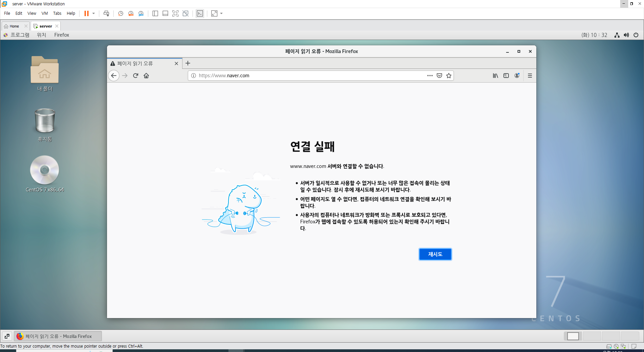Click the network adapter status icon in VMware
The height and width of the screenshot is (352, 644).
pyautogui.click(x=623, y=346)
